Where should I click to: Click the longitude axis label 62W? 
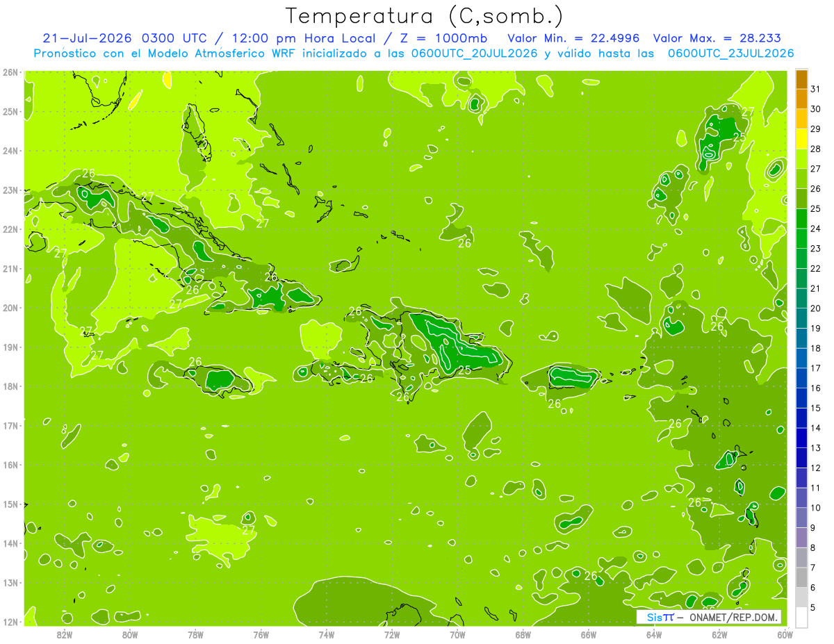(x=719, y=634)
